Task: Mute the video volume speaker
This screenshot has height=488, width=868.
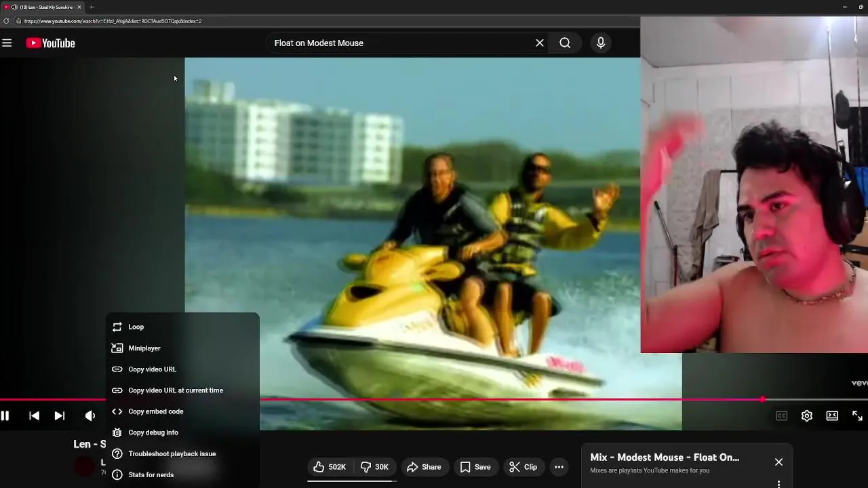Action: coord(90,416)
